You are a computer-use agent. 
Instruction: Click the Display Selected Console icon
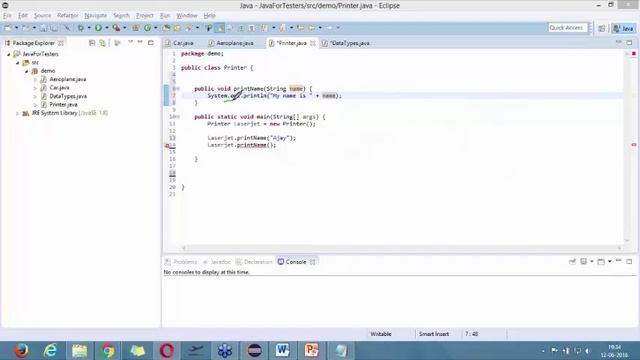584,261
